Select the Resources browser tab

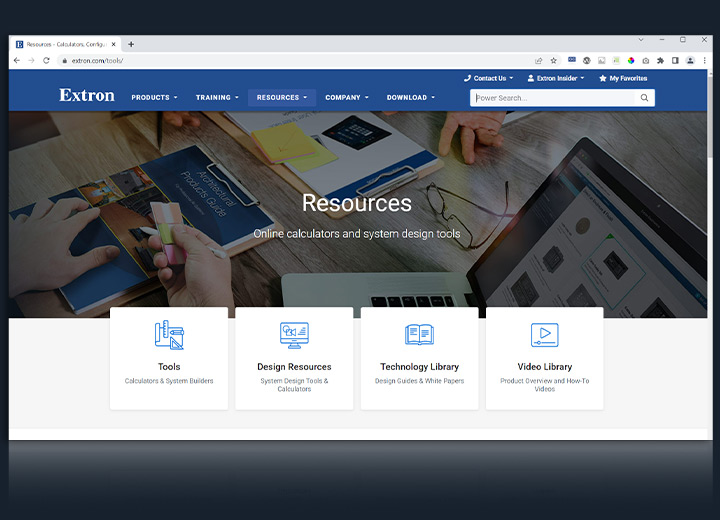click(64, 44)
